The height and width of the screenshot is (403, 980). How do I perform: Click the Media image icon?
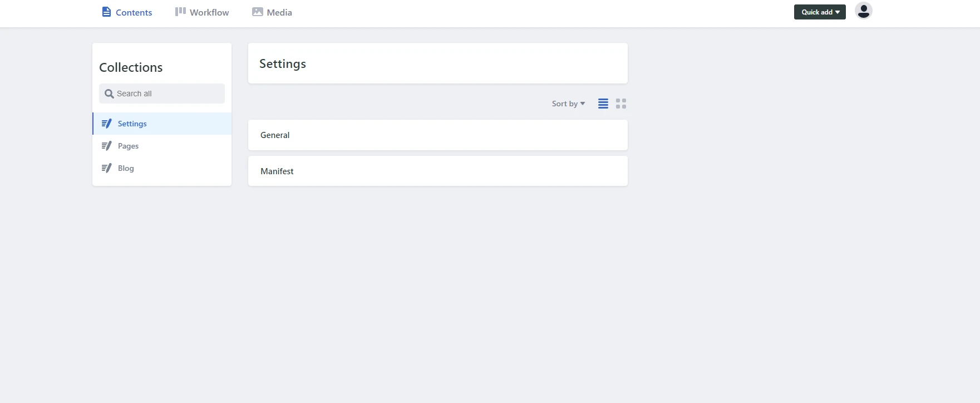[257, 12]
